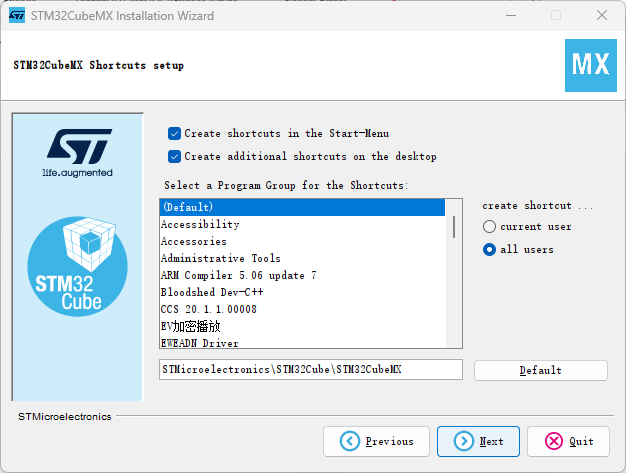
Task: Select EWEADN Driver program group
Action: pyautogui.click(x=303, y=342)
